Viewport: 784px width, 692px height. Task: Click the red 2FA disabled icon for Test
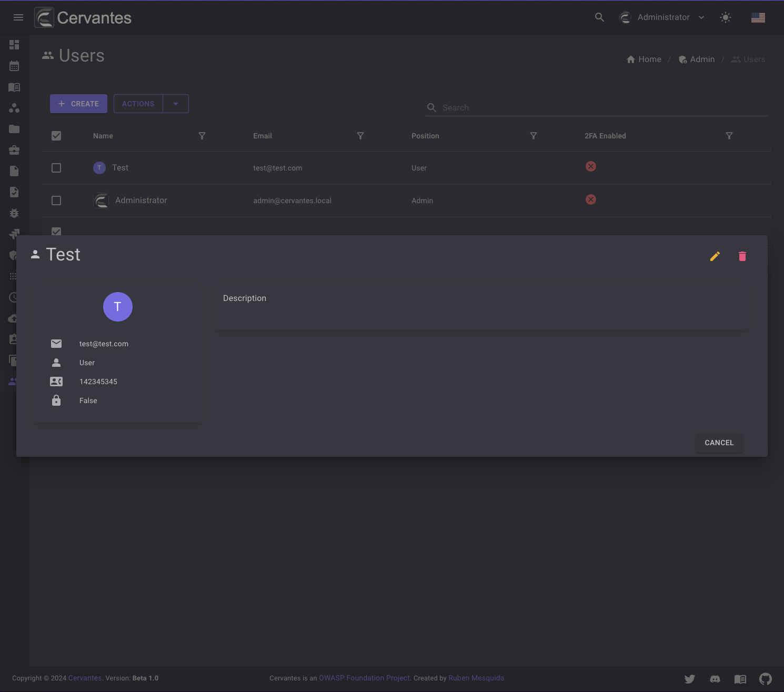coord(591,166)
